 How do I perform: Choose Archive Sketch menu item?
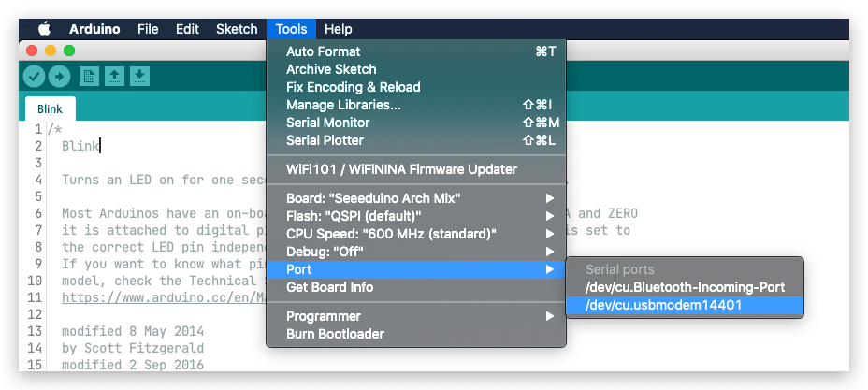(x=416, y=69)
